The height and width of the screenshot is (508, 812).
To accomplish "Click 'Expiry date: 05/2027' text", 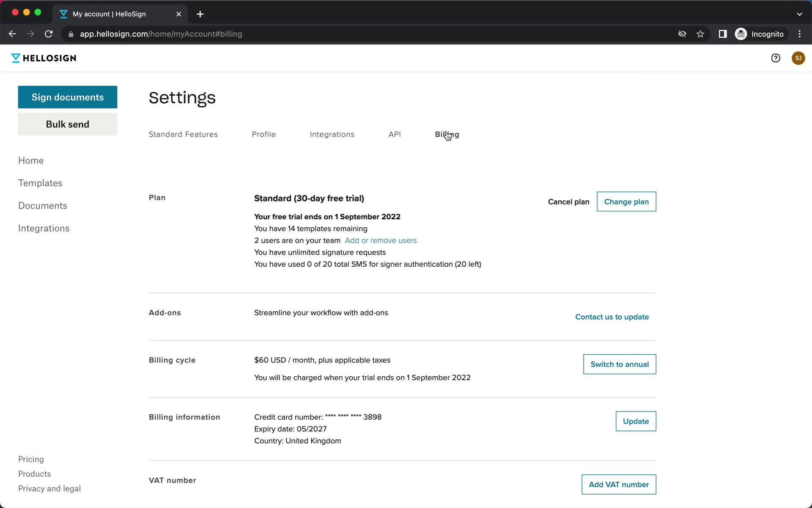I will (291, 429).
